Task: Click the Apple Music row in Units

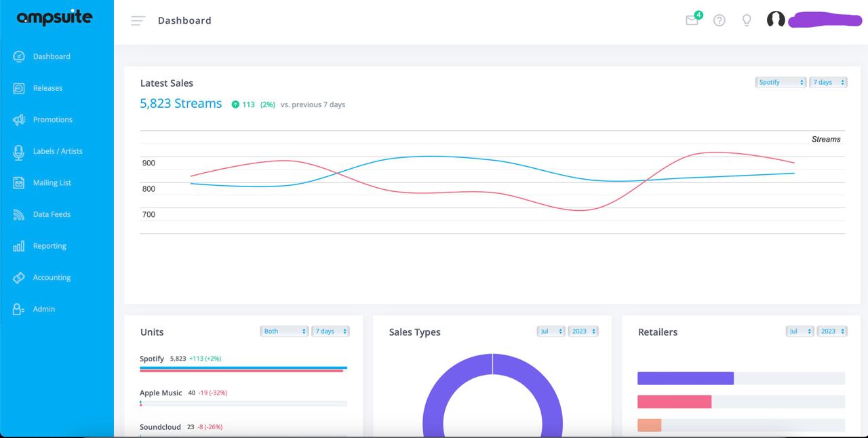Action: [x=243, y=397]
